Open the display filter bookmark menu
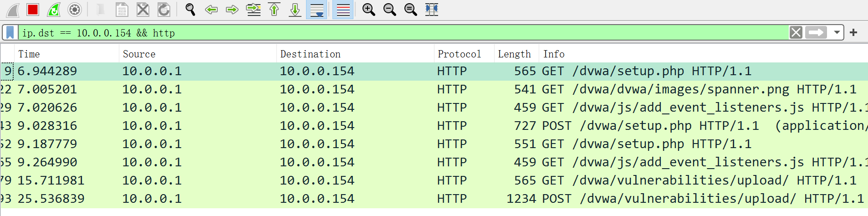Screen dimensions: 868x216 (10, 33)
